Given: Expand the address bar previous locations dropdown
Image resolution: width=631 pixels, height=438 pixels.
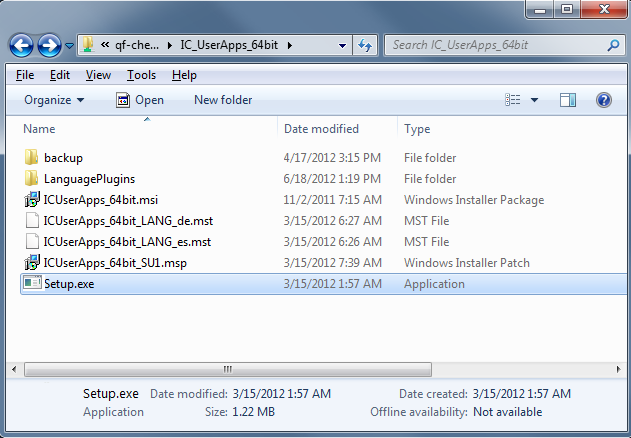Looking at the screenshot, I should click(342, 45).
